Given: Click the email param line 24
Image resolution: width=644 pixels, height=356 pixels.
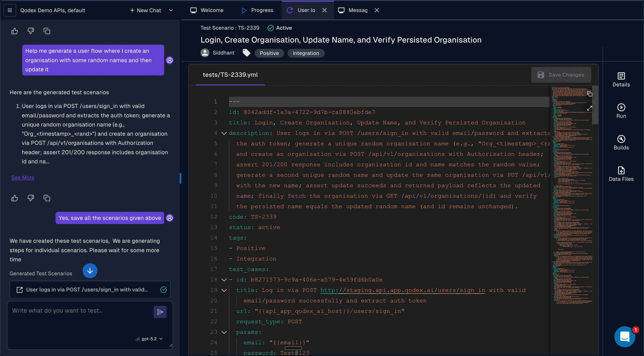Looking at the screenshot, I should point(276,343).
